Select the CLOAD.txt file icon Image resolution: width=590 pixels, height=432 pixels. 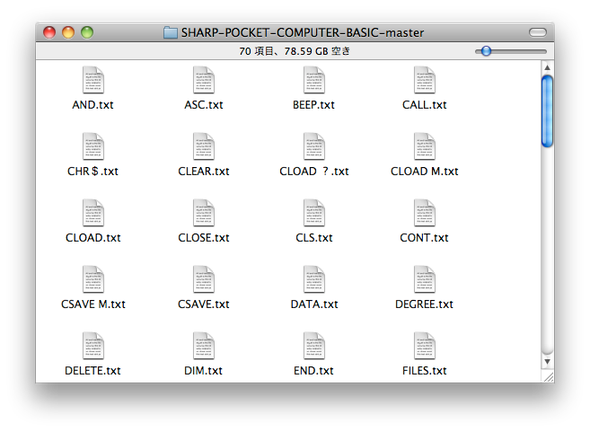[x=93, y=213]
